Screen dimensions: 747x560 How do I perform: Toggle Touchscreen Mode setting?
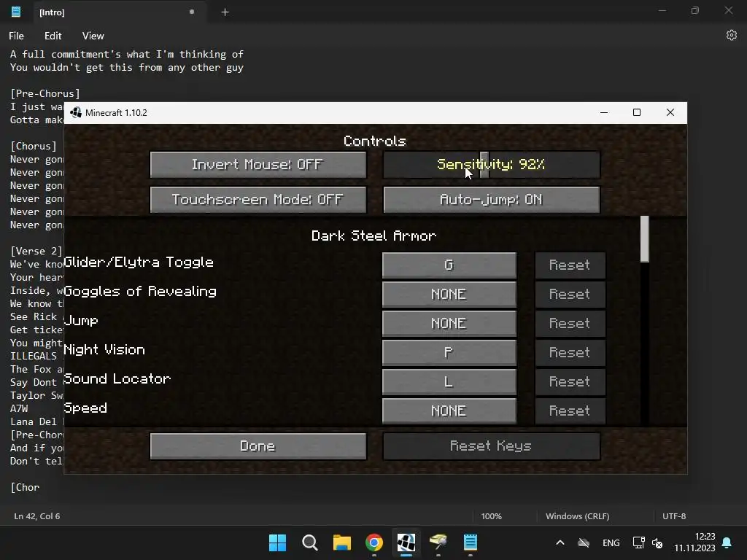click(258, 200)
